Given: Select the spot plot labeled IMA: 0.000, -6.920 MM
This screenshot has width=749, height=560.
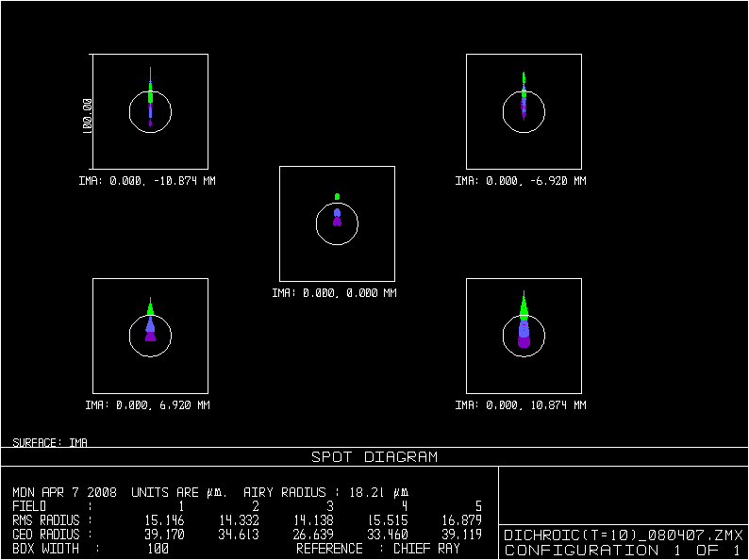Looking at the screenshot, I should tap(524, 111).
